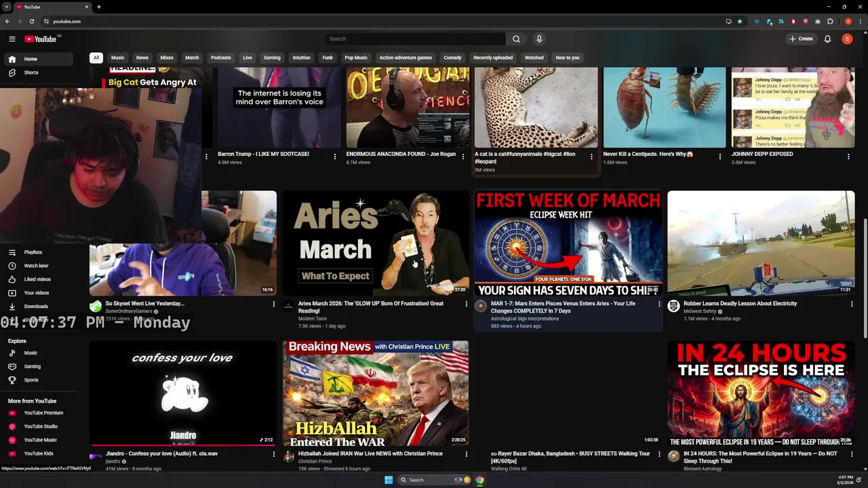The image size is (868, 488).
Task: Select Recently uploaded chip
Action: (x=493, y=58)
